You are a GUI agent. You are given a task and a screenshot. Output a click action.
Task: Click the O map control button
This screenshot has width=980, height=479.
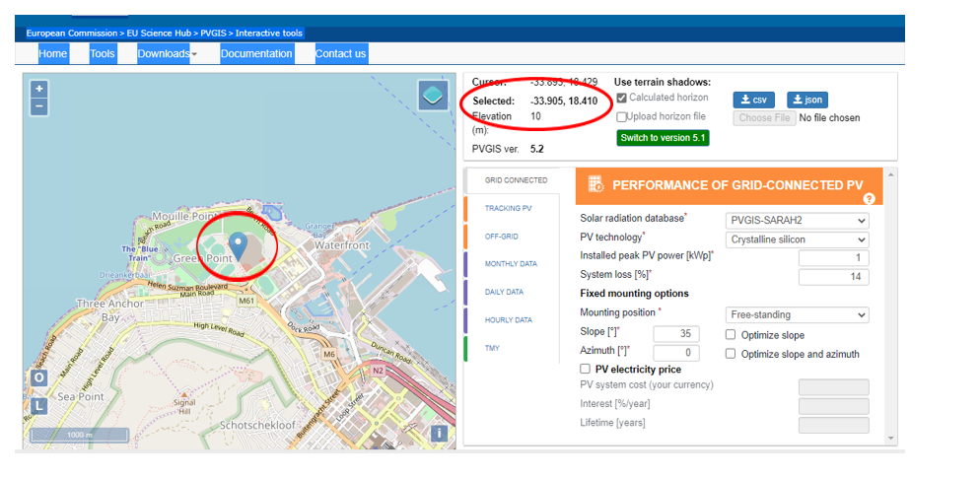[38, 378]
